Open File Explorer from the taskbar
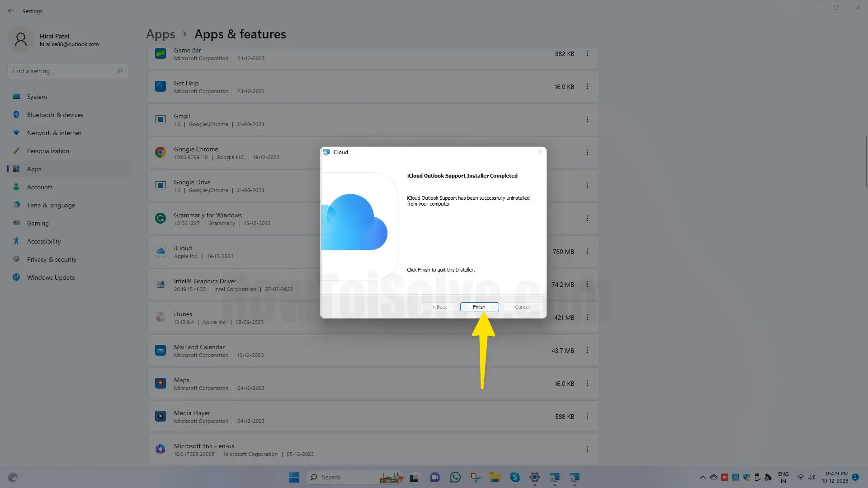868x488 pixels. pyautogui.click(x=495, y=477)
